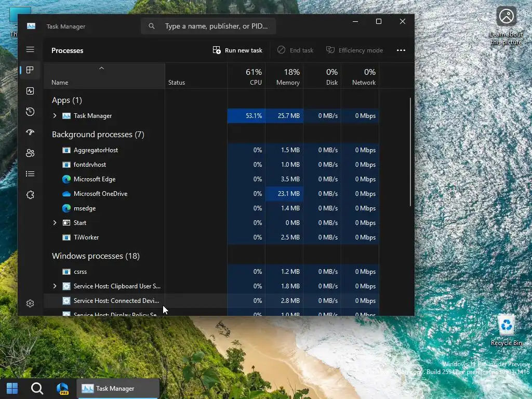Open the Startup apps sidebar icon
The height and width of the screenshot is (399, 532).
click(30, 132)
